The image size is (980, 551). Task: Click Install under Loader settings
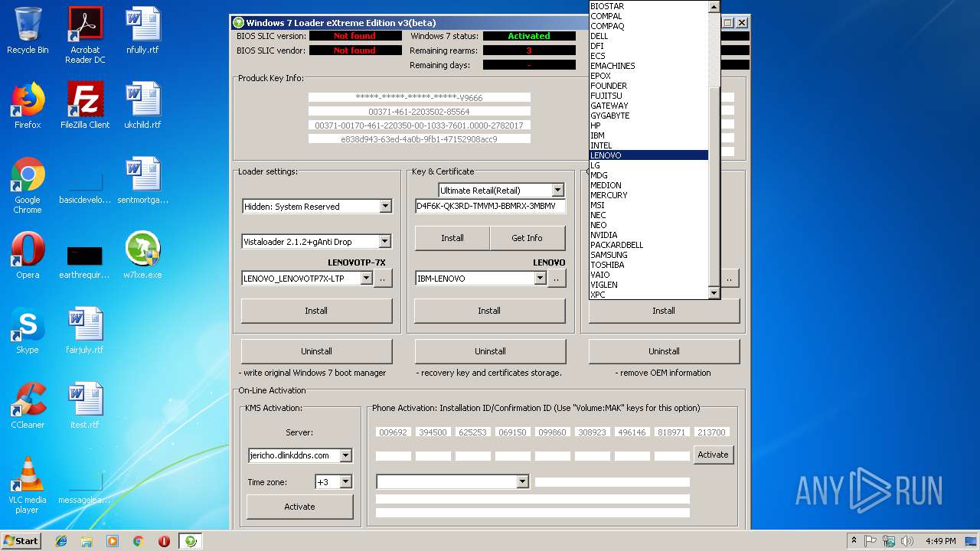316,311
